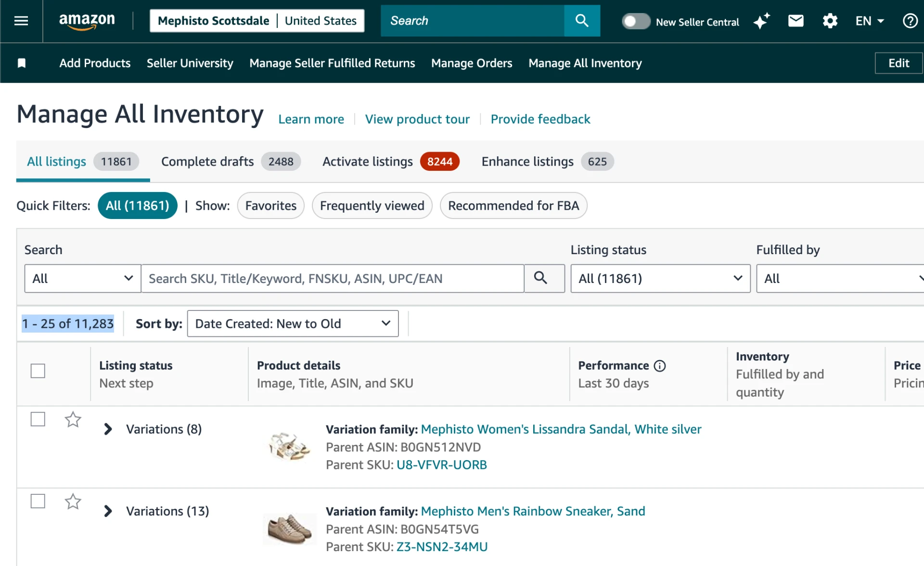Open the messages envelope icon
This screenshot has height=566, width=924.
(x=796, y=21)
